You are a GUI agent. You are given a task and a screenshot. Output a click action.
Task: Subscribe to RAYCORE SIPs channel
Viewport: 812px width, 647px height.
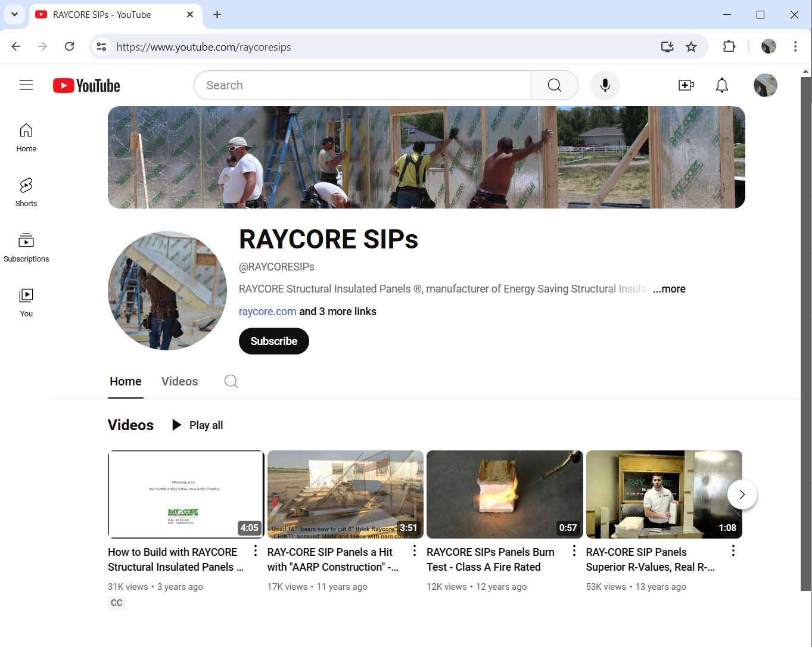pyautogui.click(x=274, y=341)
